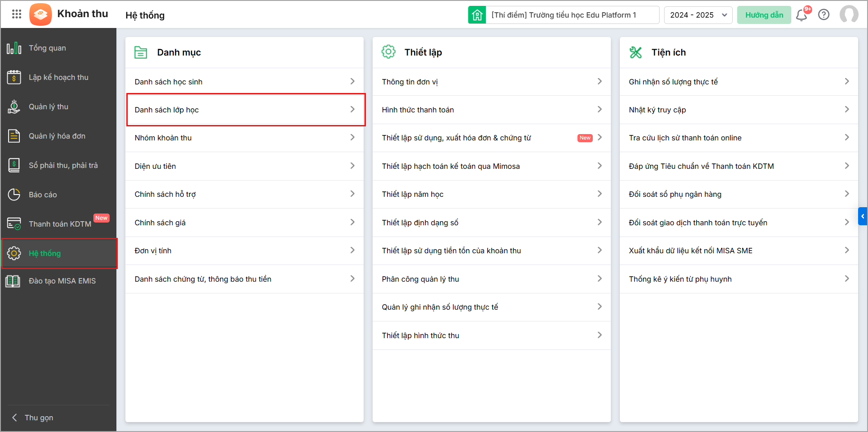The height and width of the screenshot is (432, 868).
Task: Click the Lập kế hoạch thu calendar icon
Action: [14, 77]
